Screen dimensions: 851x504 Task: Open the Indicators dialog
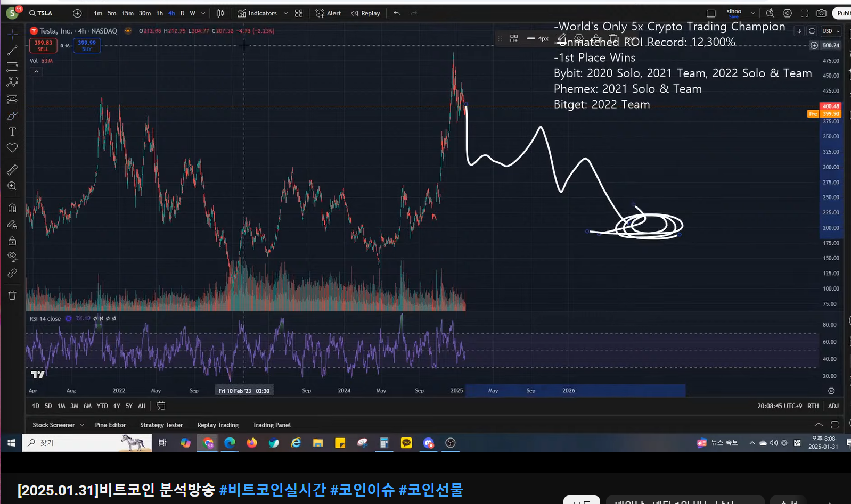coord(257,13)
